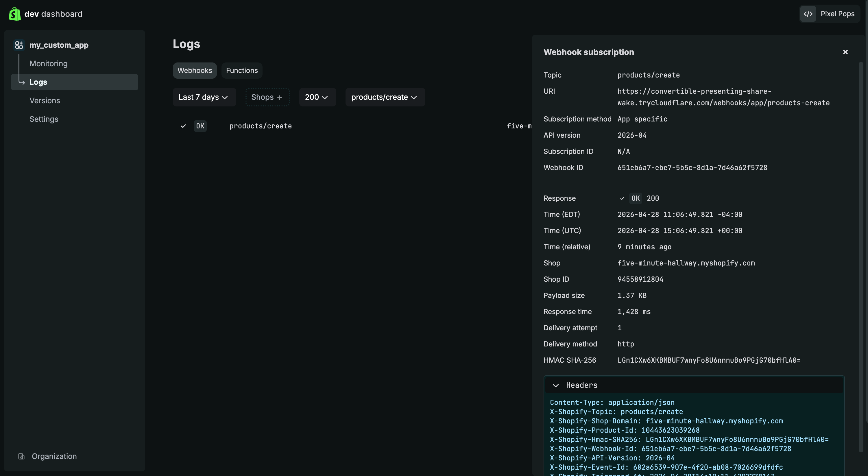Click the 9 minutes ago relative time
Image resolution: width=868 pixels, height=476 pixels.
(x=644, y=247)
